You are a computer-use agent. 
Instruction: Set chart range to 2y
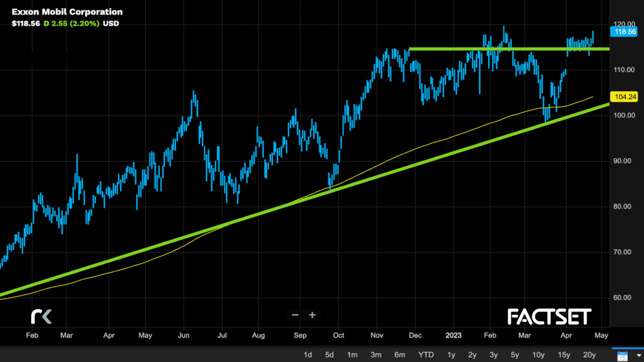click(x=472, y=355)
